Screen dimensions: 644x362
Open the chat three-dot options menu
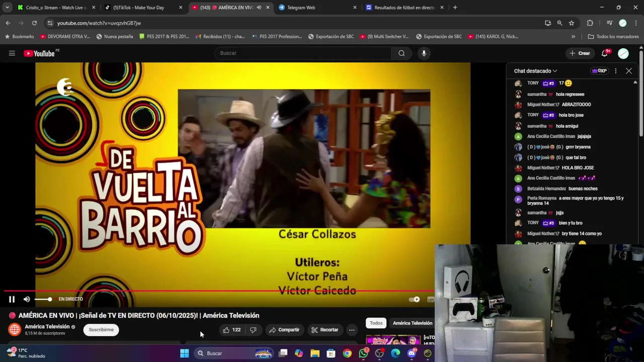pyautogui.click(x=615, y=71)
